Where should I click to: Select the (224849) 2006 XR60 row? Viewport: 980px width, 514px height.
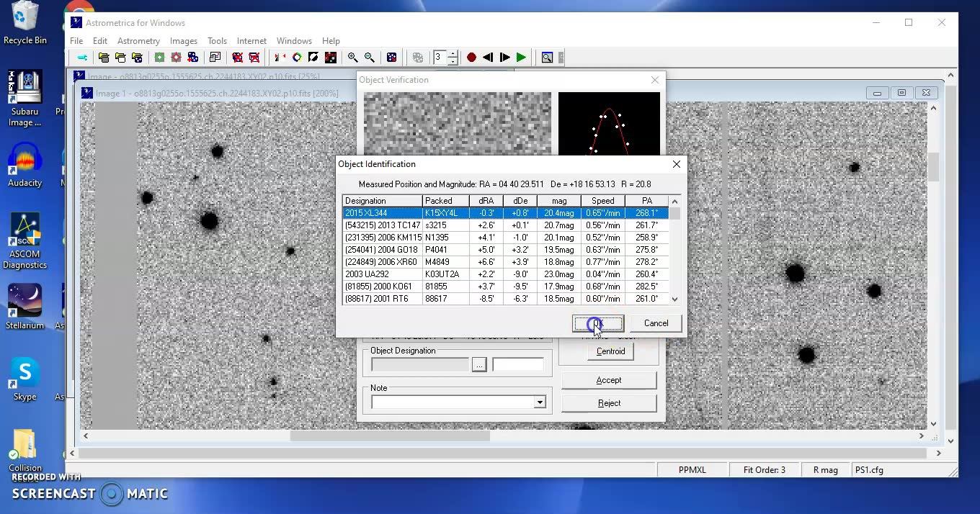[x=506, y=262]
